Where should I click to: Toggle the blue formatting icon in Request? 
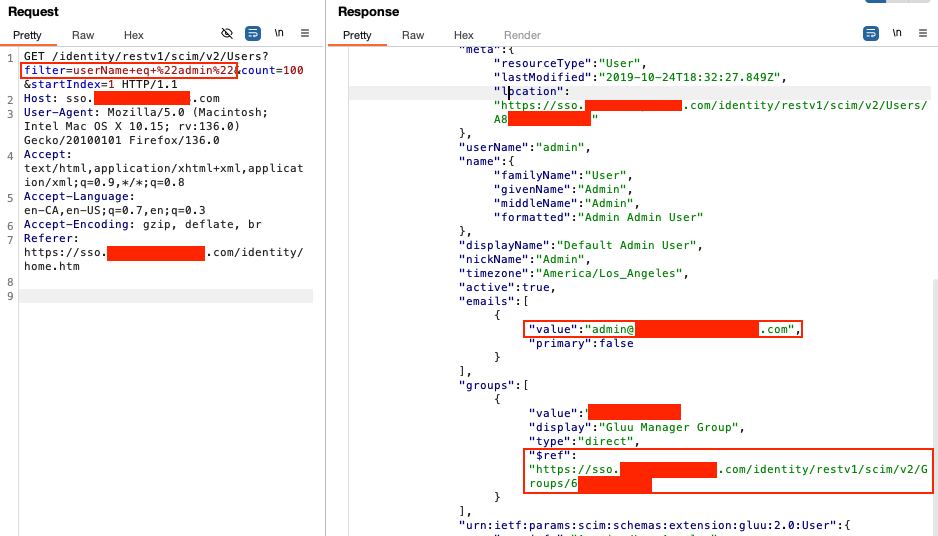(253, 33)
